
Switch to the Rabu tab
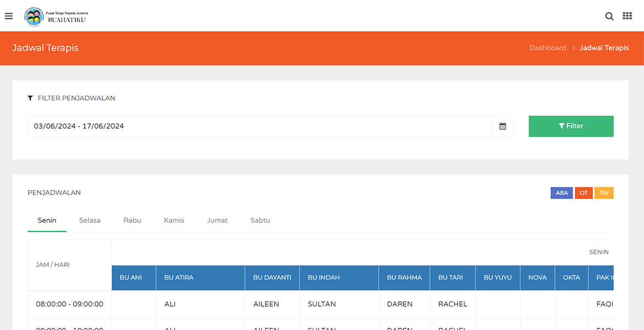[x=132, y=221]
